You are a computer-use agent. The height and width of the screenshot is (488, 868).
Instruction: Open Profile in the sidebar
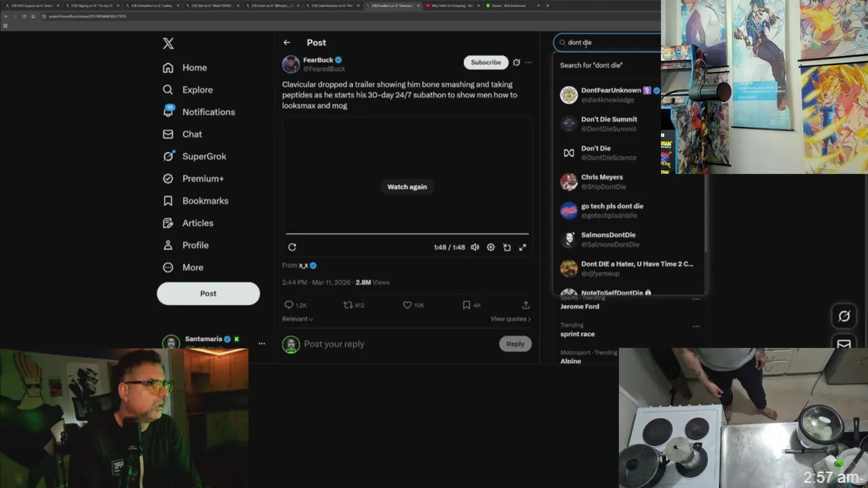[185, 245]
